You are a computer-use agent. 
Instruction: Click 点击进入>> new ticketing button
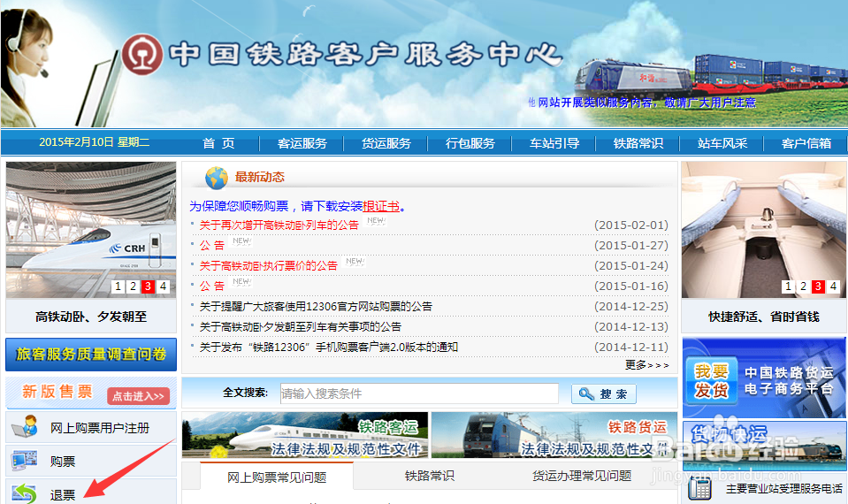coord(139,396)
